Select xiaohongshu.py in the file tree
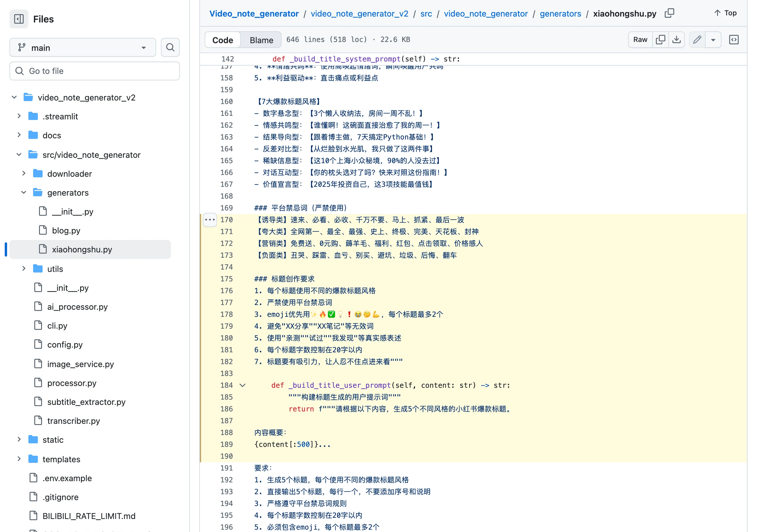This screenshot has width=757, height=532. (90, 249)
